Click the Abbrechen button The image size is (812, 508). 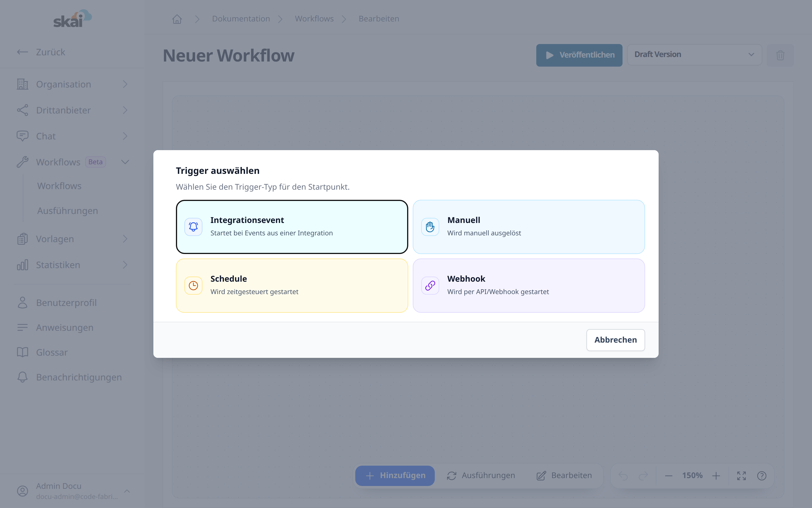click(x=615, y=340)
